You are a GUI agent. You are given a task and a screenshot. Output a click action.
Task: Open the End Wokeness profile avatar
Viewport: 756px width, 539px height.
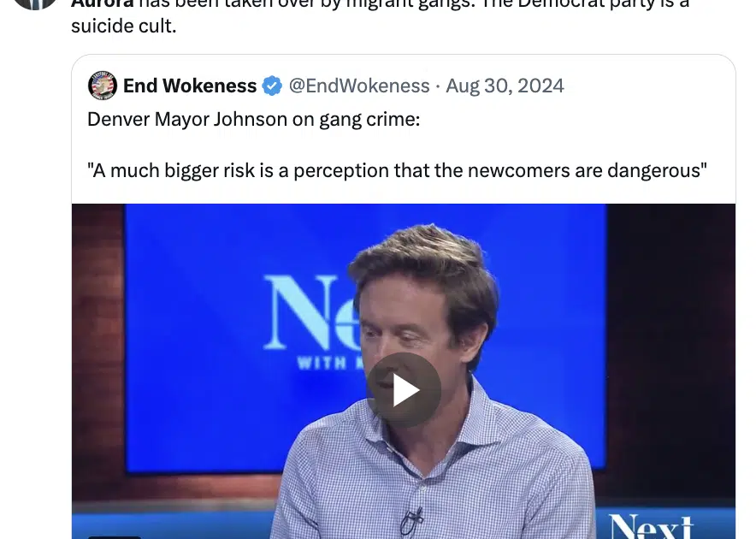tap(103, 86)
